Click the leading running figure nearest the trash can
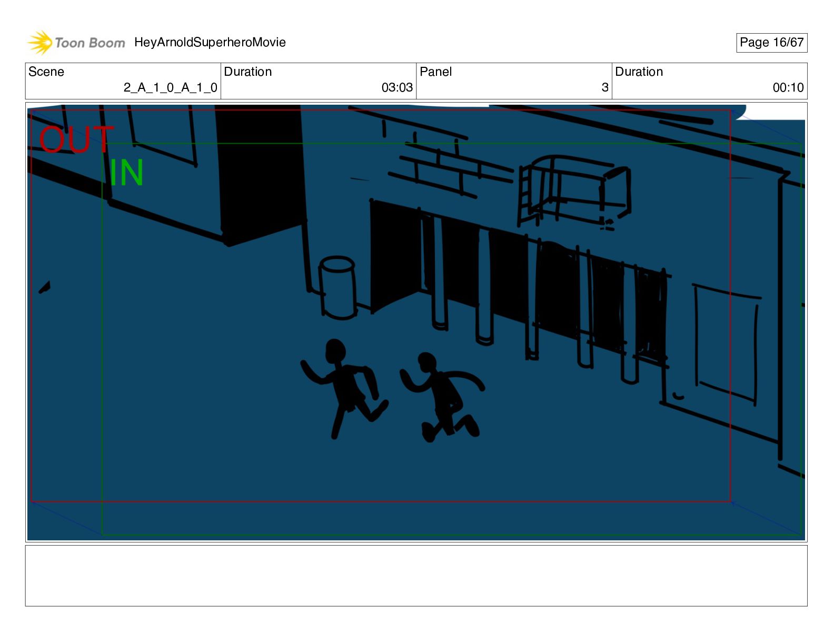 [x=344, y=389]
